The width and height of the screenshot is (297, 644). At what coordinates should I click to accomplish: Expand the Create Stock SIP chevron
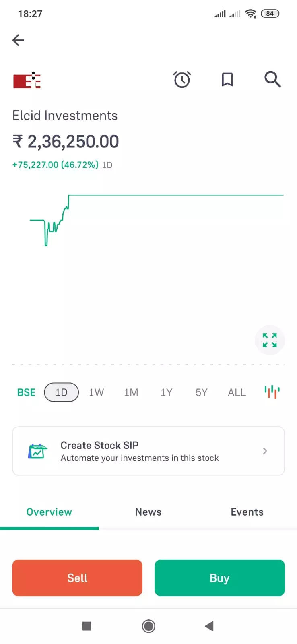265,451
